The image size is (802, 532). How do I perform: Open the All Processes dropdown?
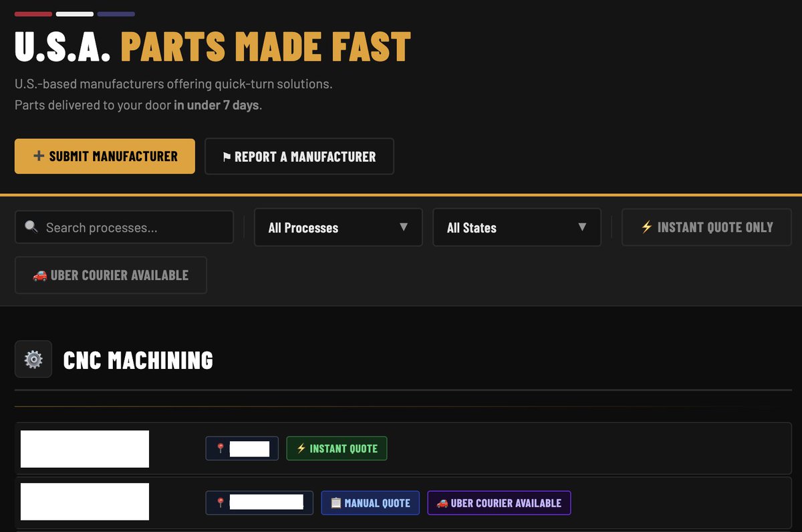coord(338,227)
